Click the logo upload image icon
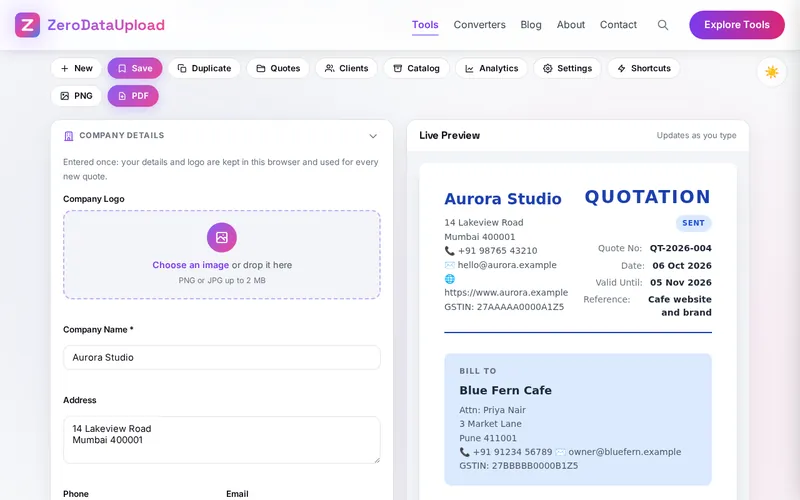Image resolution: width=800 pixels, height=500 pixels. [x=221, y=237]
